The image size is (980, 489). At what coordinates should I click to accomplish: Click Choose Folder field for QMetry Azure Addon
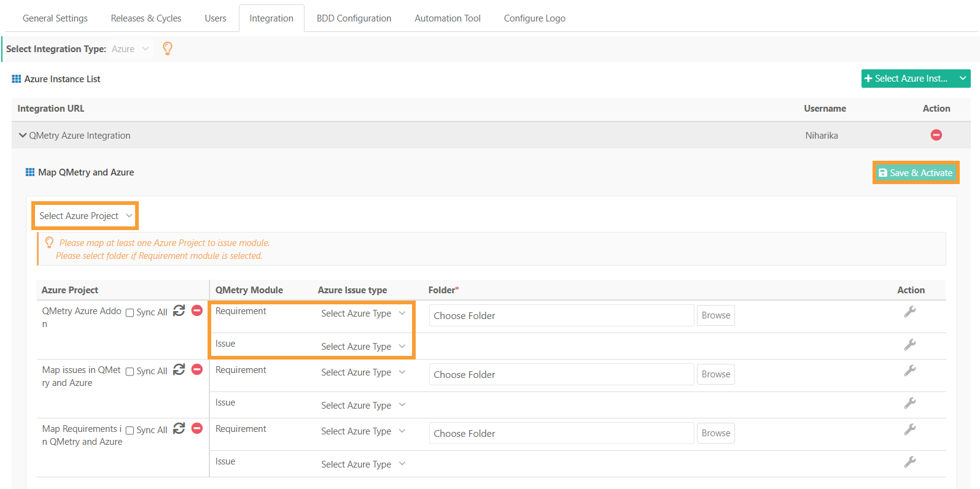[x=562, y=315]
